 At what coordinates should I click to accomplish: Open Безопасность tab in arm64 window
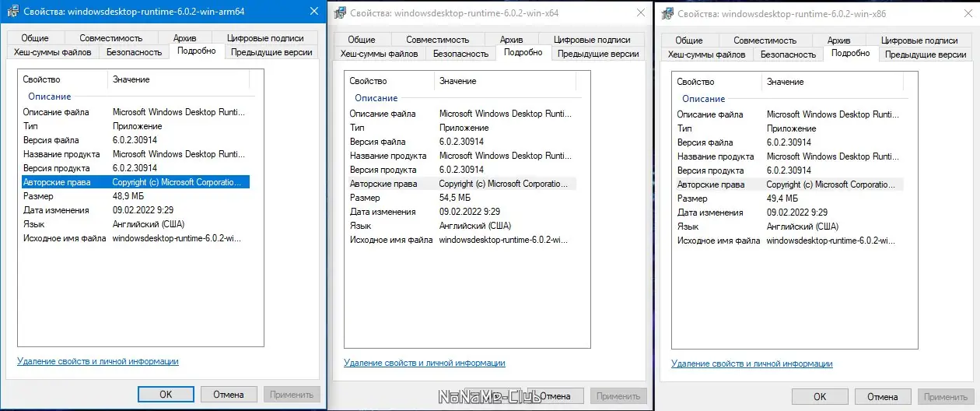pos(134,52)
